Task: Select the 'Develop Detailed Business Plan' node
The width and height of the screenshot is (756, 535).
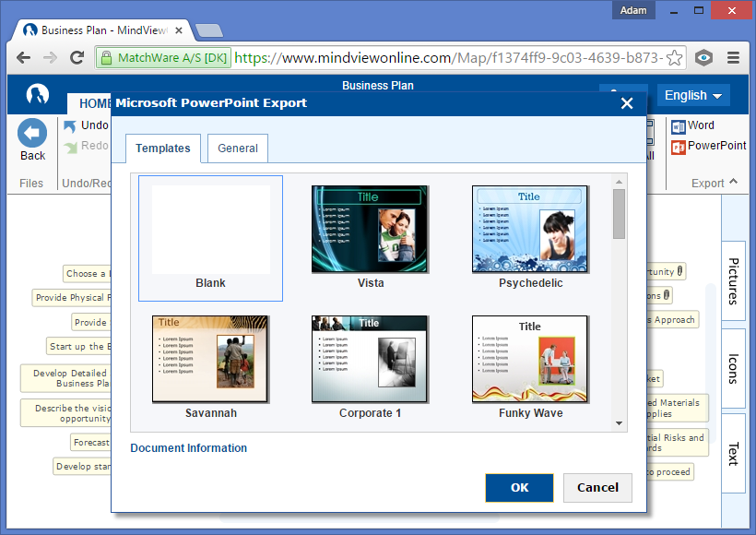Action: (x=65, y=378)
